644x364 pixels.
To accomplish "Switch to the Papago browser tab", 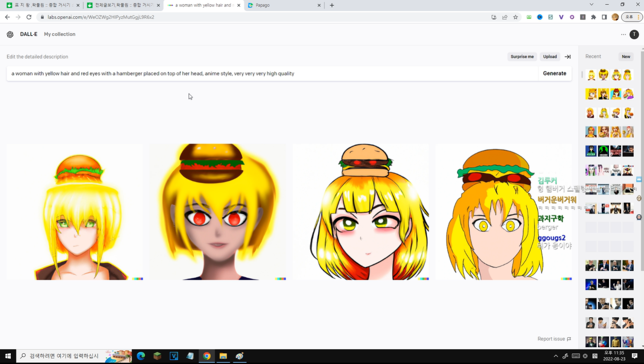I will (x=284, y=5).
